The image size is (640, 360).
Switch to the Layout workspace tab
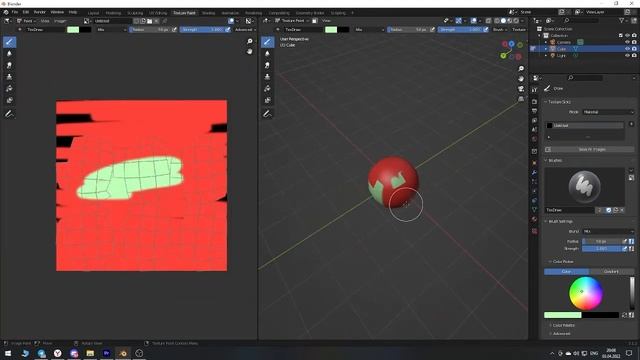(x=93, y=13)
